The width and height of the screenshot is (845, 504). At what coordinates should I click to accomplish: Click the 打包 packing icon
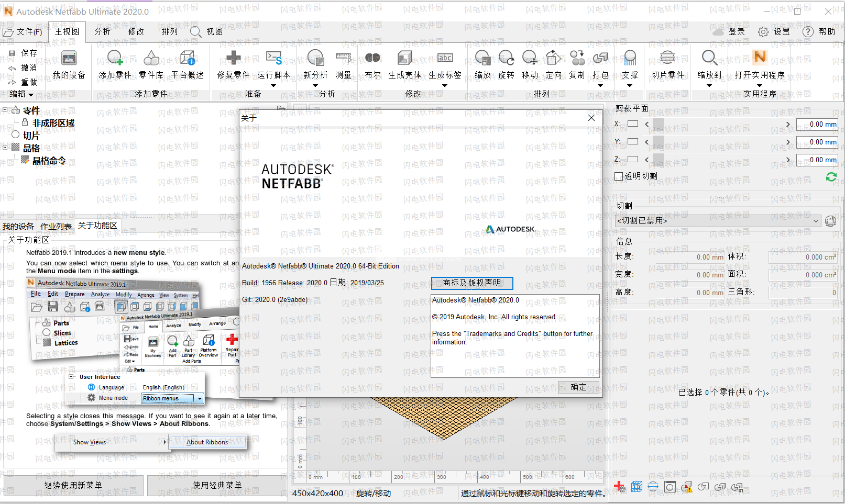click(600, 58)
